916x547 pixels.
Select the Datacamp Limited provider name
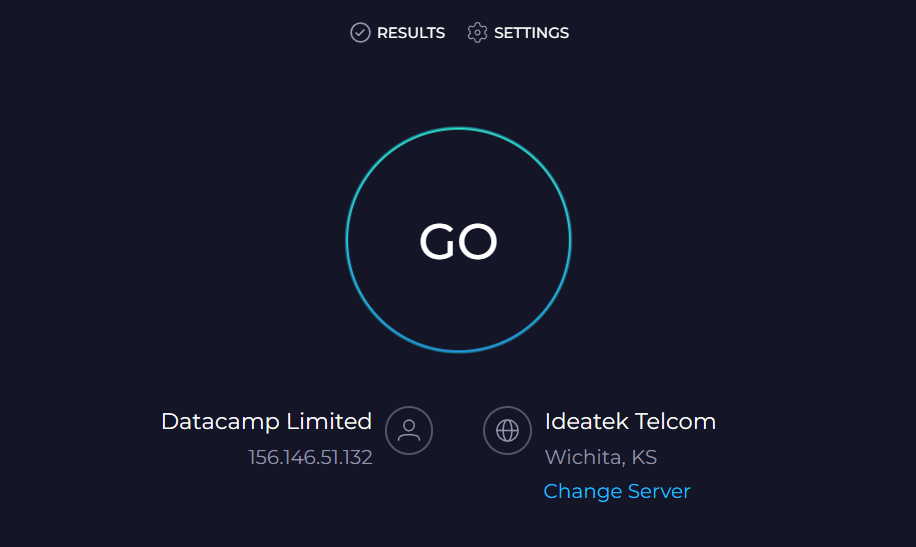click(x=266, y=421)
